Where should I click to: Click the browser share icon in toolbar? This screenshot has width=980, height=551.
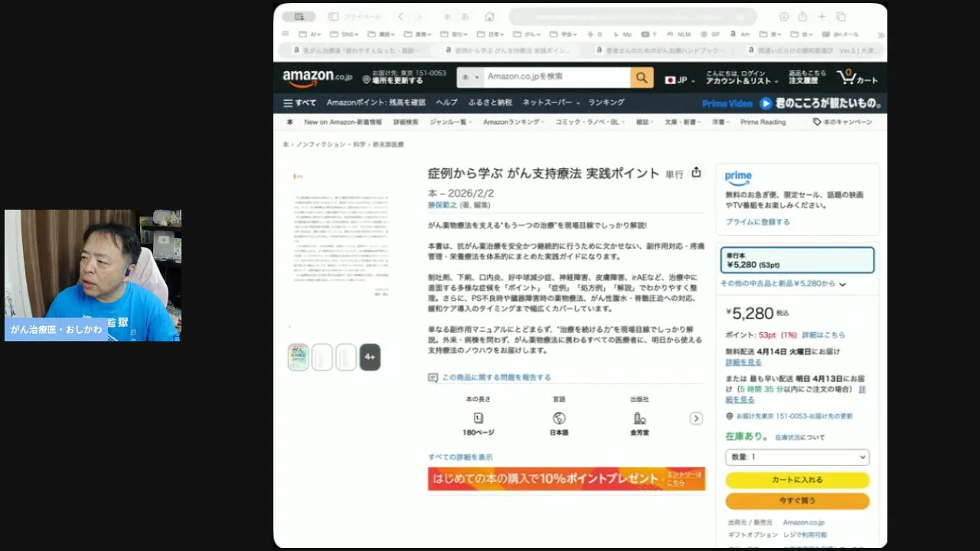tap(802, 17)
